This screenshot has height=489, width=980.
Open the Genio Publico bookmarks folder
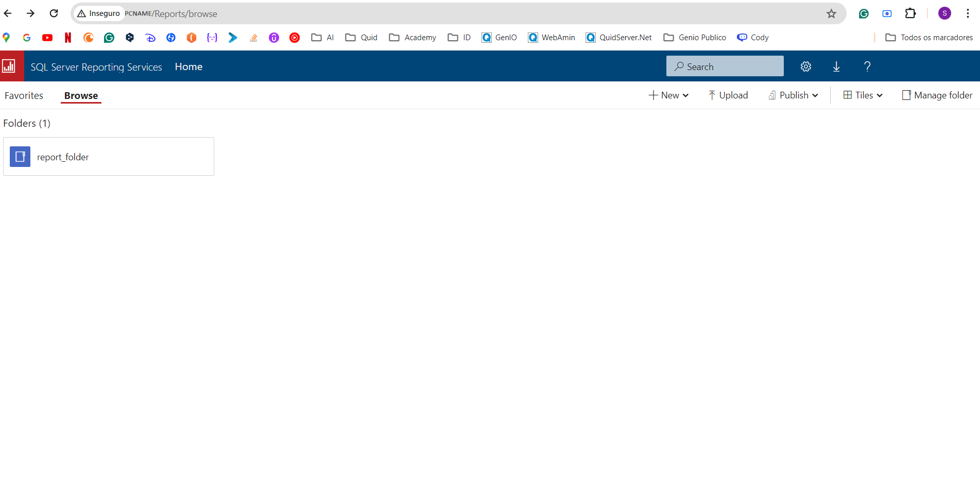[695, 37]
